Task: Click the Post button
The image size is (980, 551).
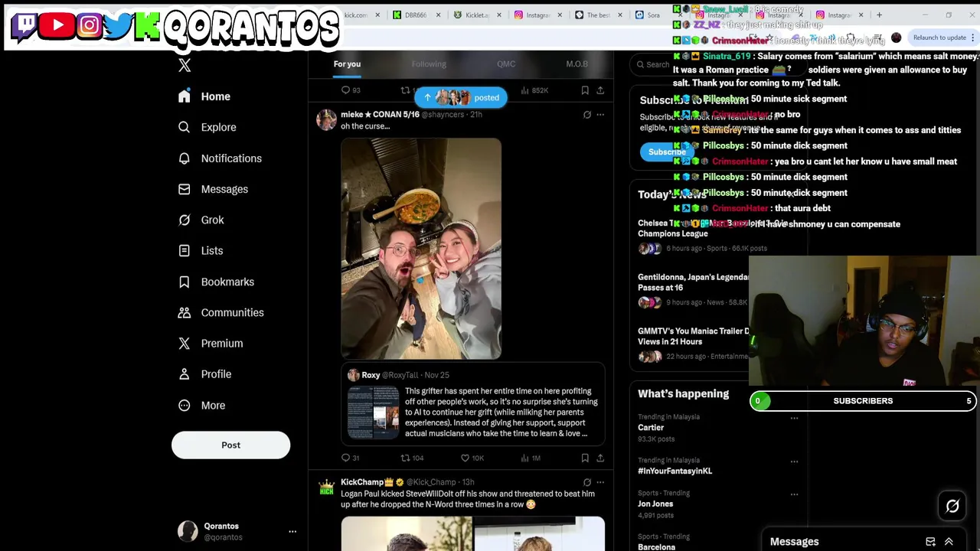Action: tap(230, 445)
